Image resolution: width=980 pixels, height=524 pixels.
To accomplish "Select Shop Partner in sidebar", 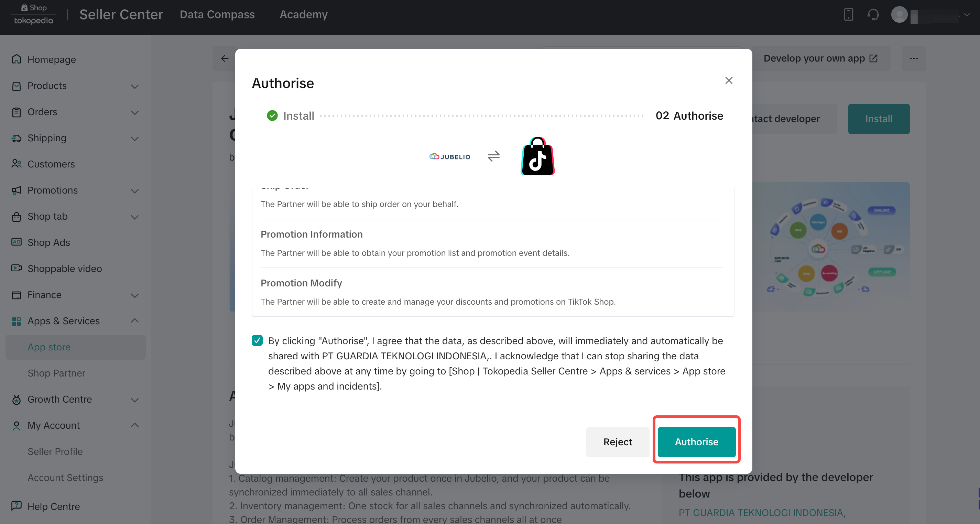I will 56,373.
